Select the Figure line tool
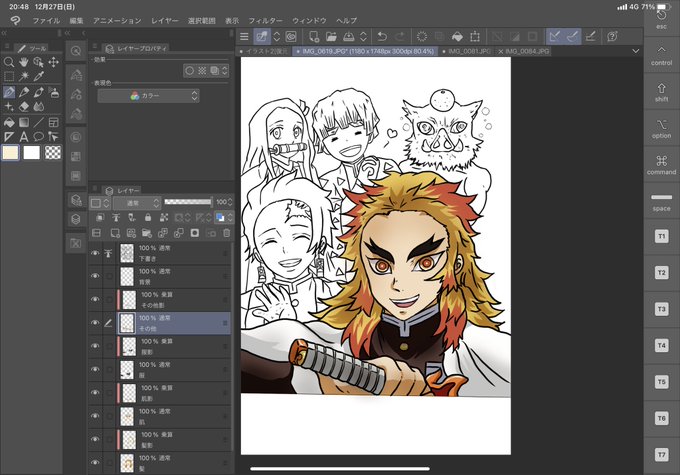 39,123
